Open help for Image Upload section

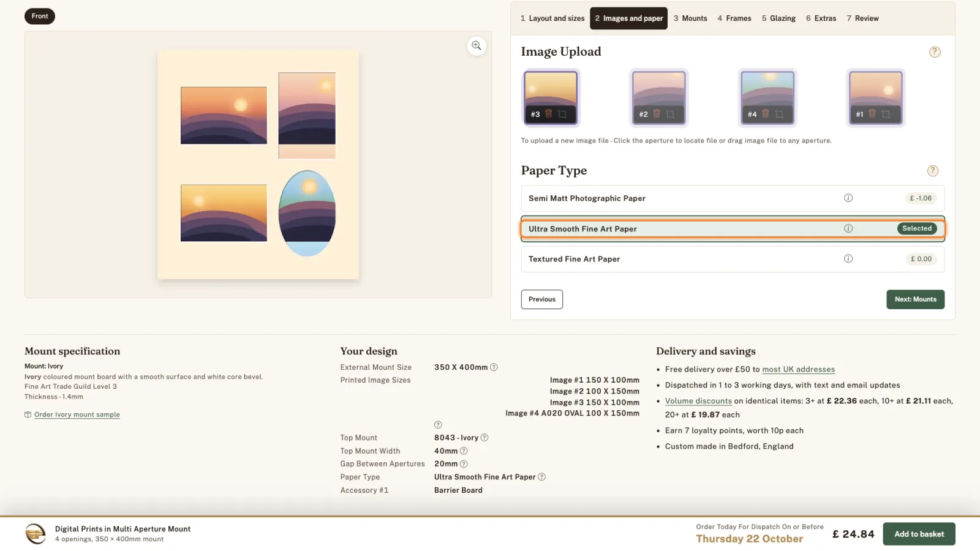coord(935,52)
